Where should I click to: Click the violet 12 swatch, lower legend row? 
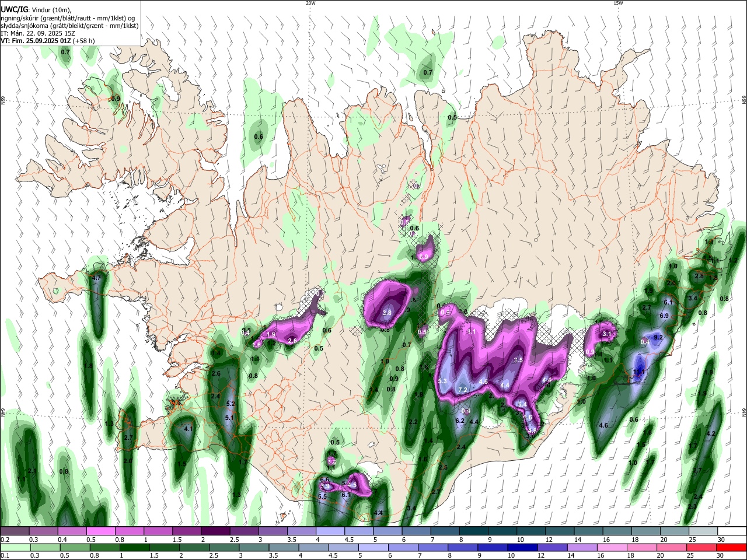(x=553, y=547)
